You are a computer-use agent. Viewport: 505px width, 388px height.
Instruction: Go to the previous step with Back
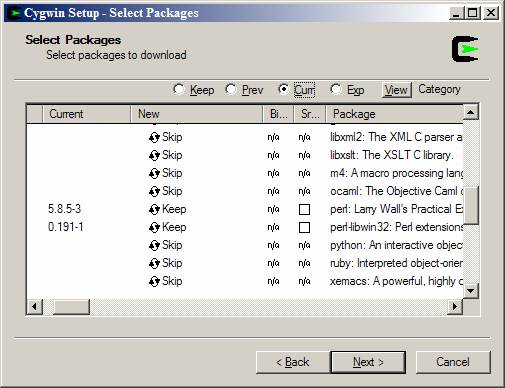[293, 362]
